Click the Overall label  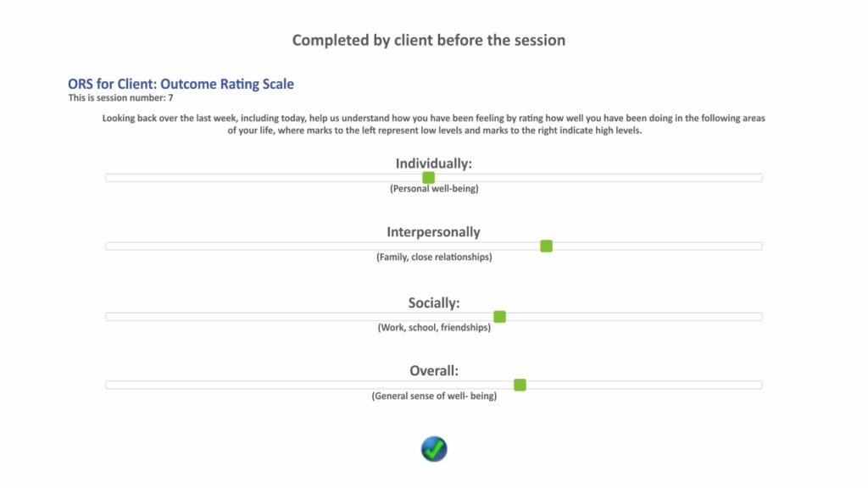[x=433, y=370]
